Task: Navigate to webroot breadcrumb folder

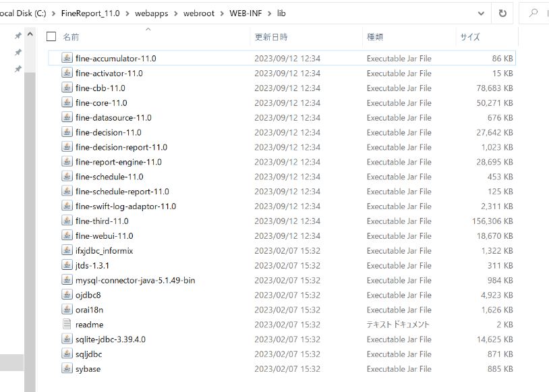Action: coord(199,13)
